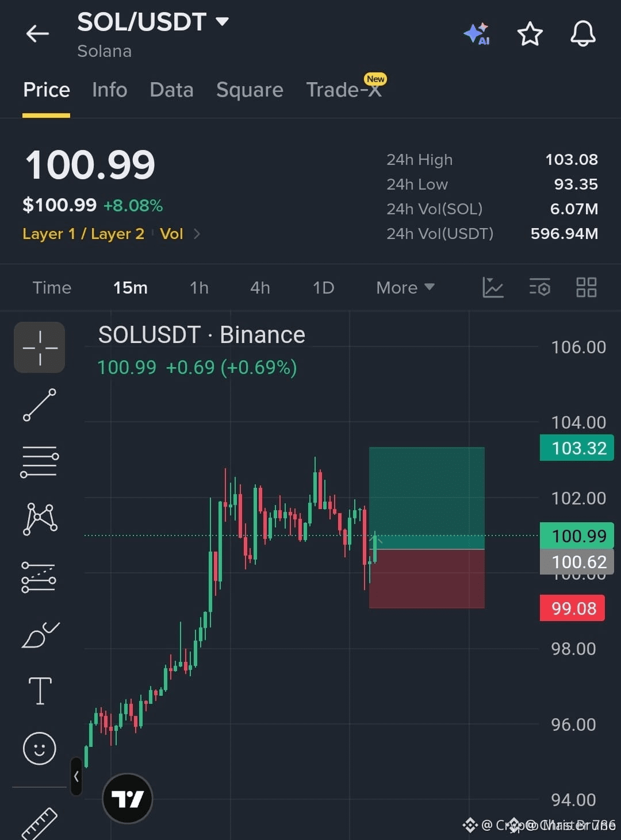Switch to the Info tab
The height and width of the screenshot is (840, 621).
(110, 90)
